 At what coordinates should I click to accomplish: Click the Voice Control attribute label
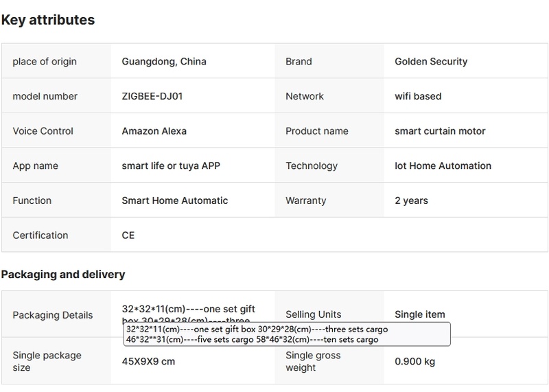[x=43, y=131]
